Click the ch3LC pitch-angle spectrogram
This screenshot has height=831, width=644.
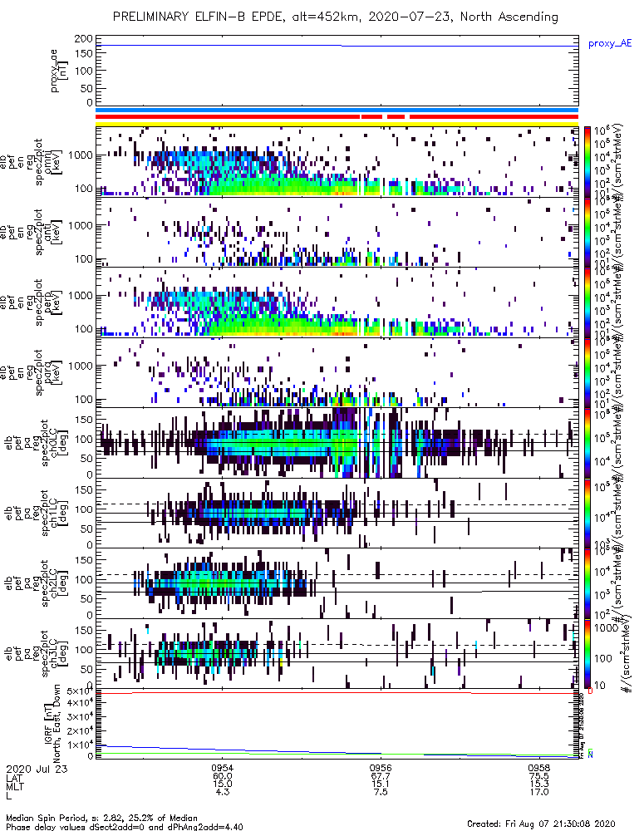(337, 654)
